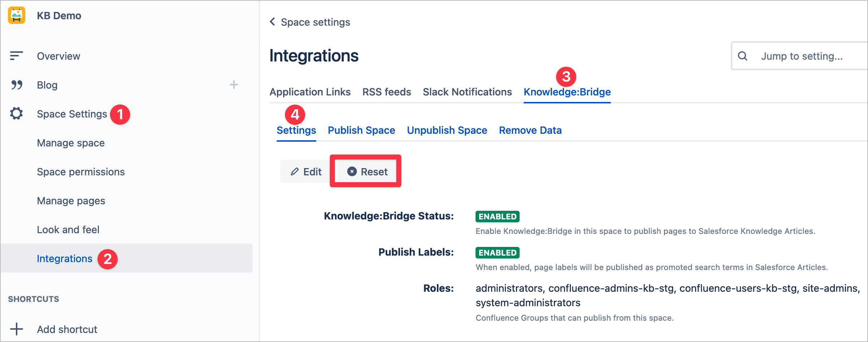Click the plus icon beside Add shortcut
Screen dimensions: 868x342
[x=17, y=329]
